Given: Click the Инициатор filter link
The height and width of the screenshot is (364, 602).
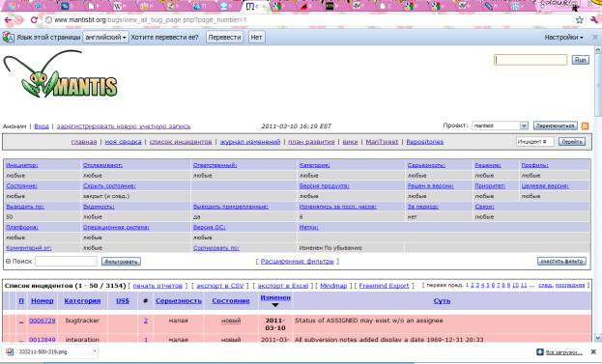Looking at the screenshot, I should pos(22,165).
